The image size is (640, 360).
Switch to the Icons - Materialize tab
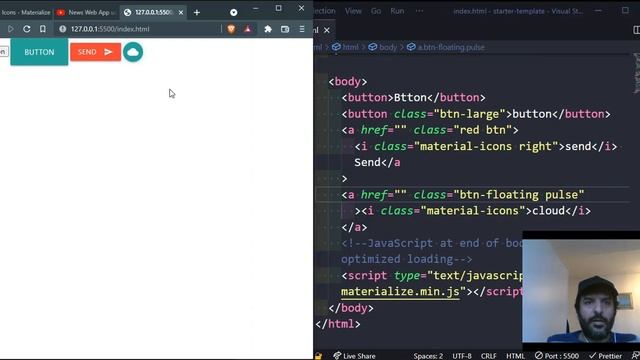25,13
